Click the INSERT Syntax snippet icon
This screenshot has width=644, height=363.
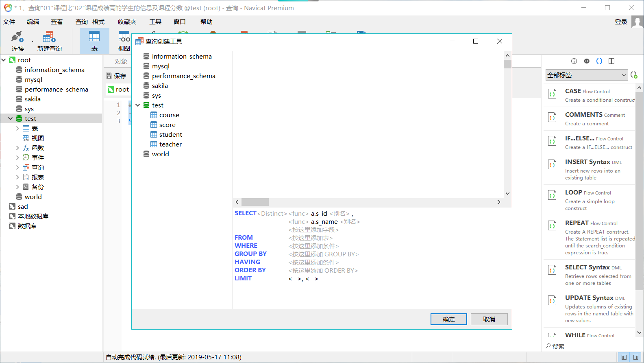(x=552, y=165)
